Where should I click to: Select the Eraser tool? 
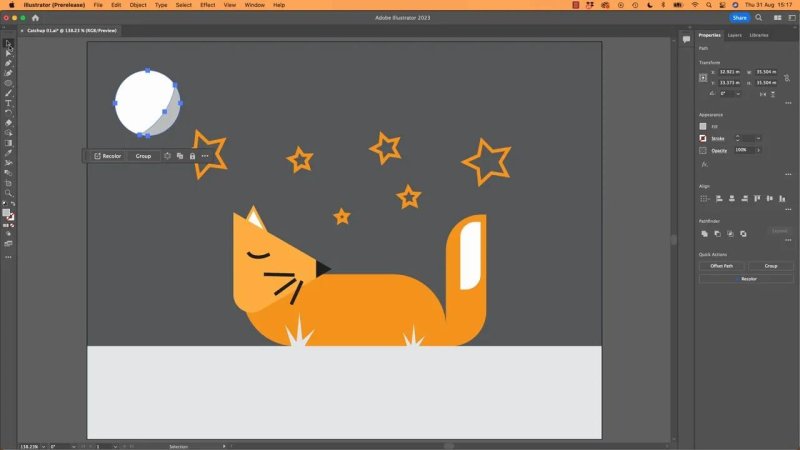tap(8, 123)
